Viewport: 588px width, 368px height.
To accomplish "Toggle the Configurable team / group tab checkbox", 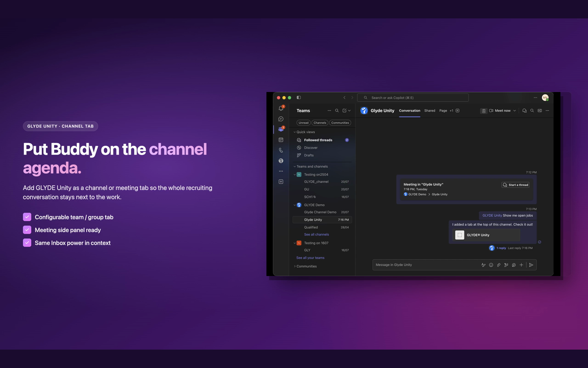I will point(27,217).
